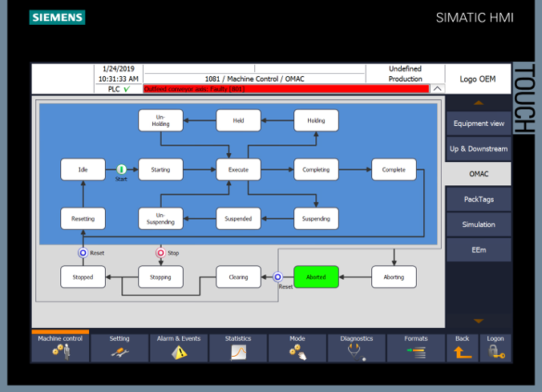Click the time 10:31:33 AM
Screen dimensions: 542x392
click(119, 79)
